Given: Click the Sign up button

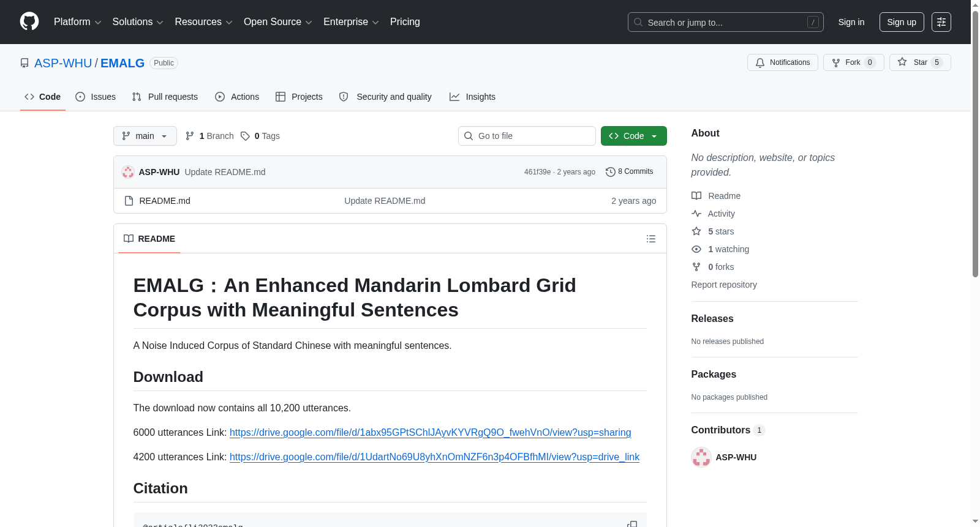Looking at the screenshot, I should (x=902, y=22).
